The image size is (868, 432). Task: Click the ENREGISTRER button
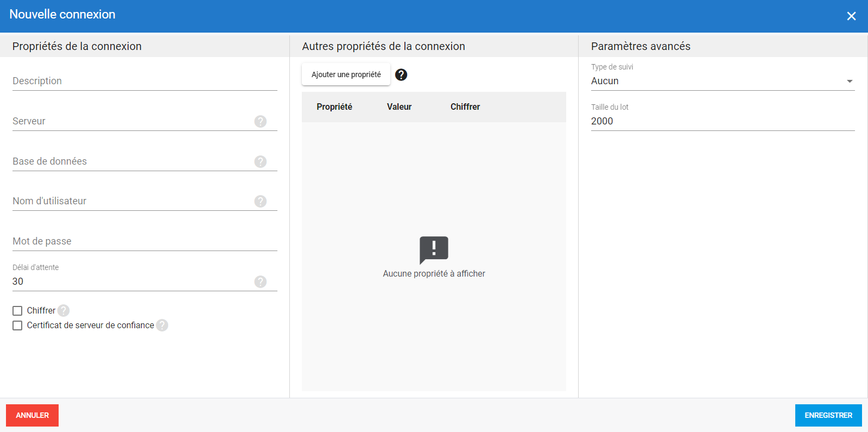coord(828,415)
